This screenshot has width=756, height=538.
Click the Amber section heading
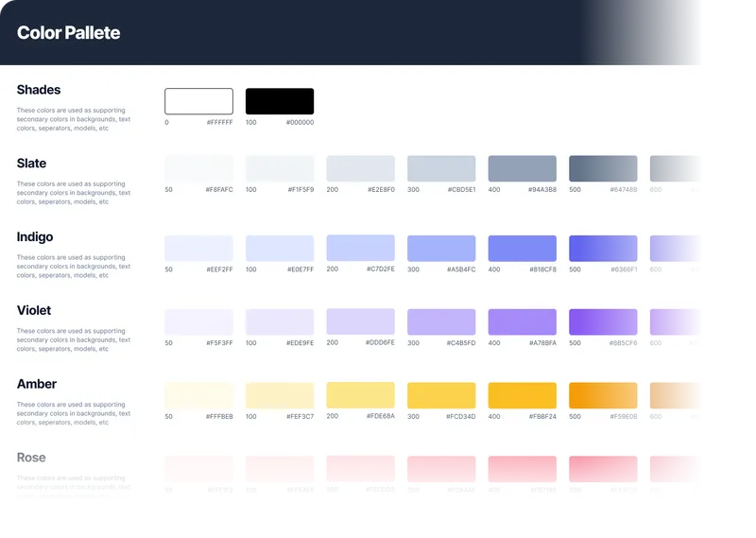coord(37,384)
